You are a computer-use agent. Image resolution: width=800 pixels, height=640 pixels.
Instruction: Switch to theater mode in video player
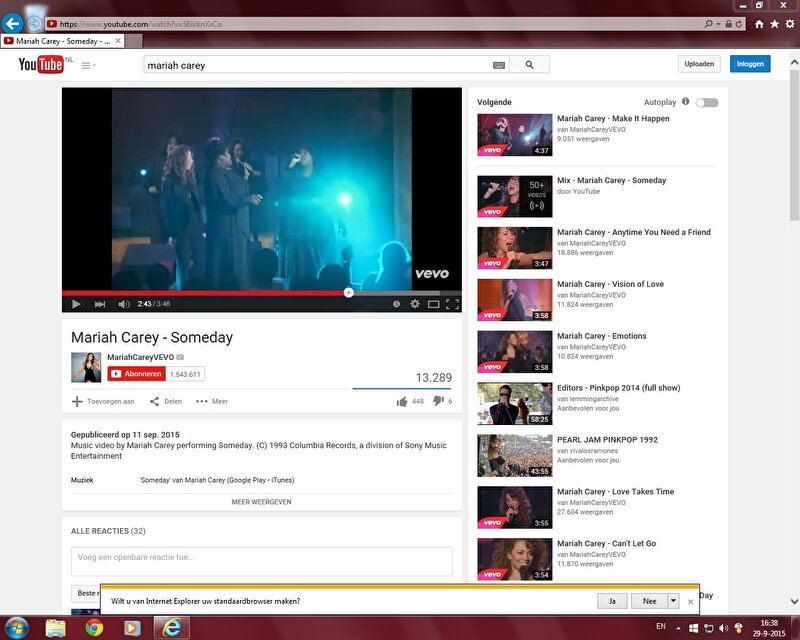click(x=434, y=304)
